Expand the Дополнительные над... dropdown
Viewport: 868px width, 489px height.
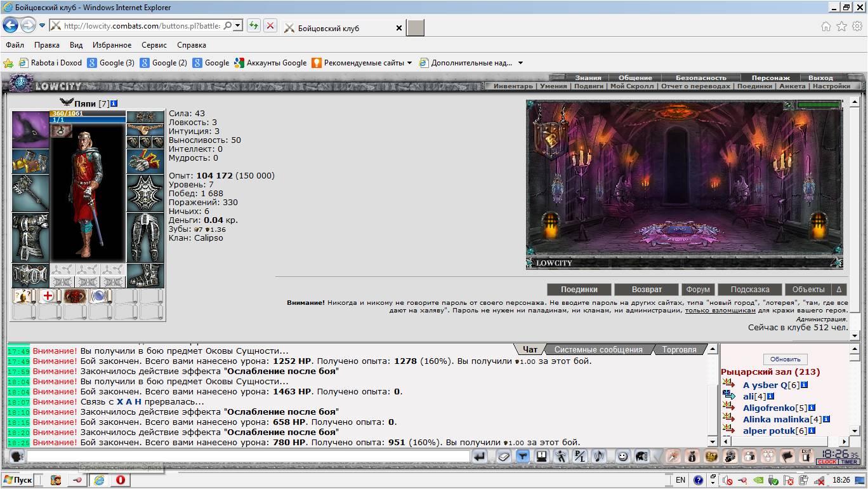pos(520,63)
